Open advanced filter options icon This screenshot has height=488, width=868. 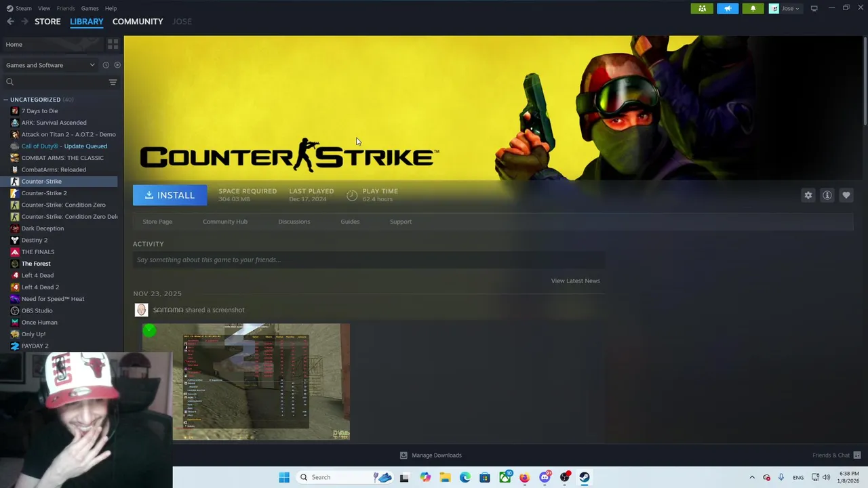pos(113,82)
